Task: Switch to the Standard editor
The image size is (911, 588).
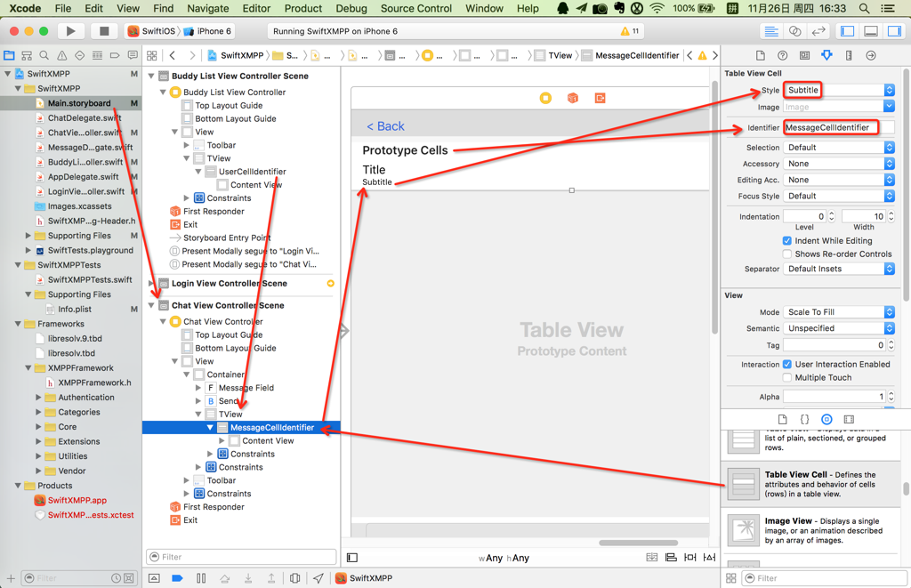Action: click(x=771, y=31)
